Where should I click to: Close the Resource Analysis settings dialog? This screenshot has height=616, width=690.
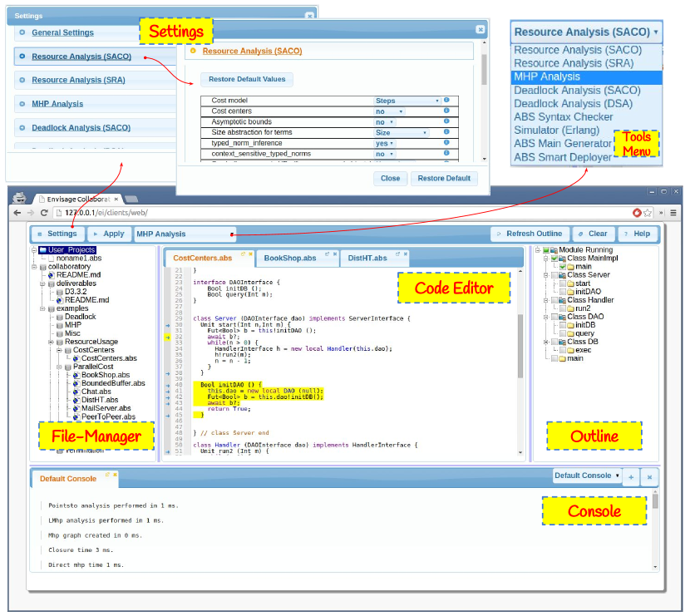481,29
